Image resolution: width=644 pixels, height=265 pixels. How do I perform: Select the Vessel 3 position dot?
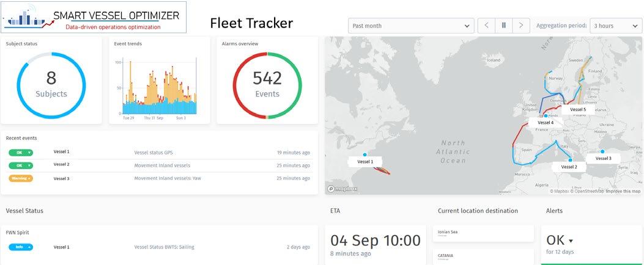click(602, 151)
